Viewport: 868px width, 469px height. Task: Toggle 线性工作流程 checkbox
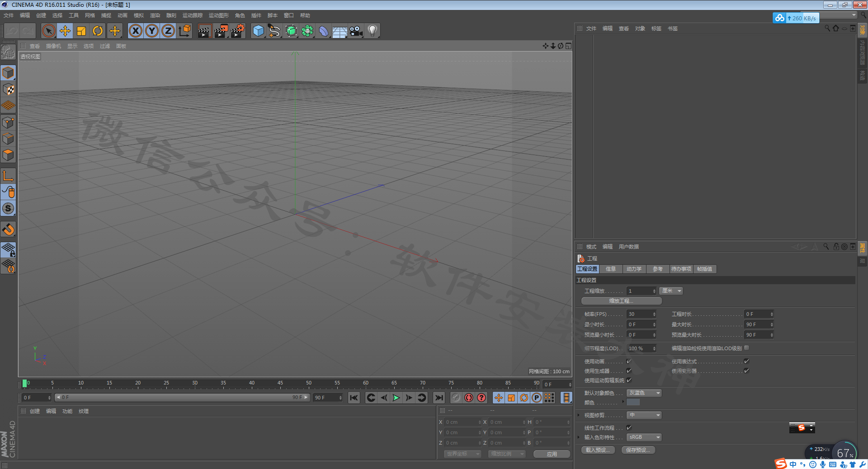629,427
